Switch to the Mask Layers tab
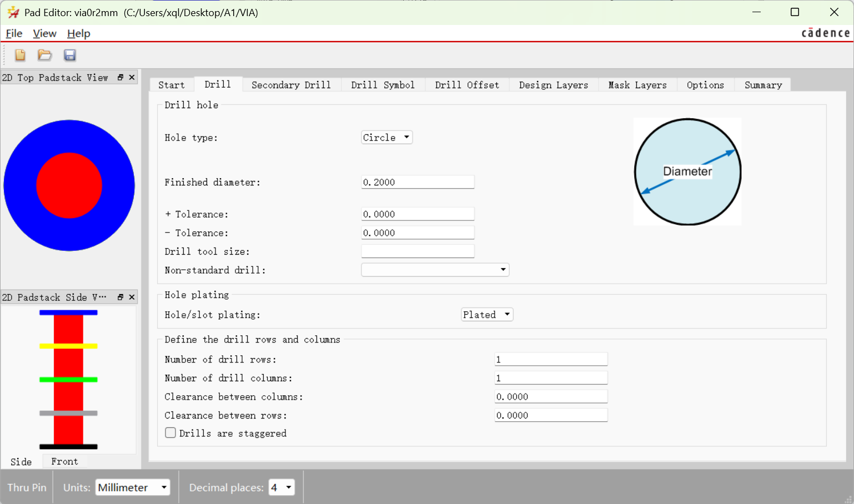The image size is (854, 504). [637, 85]
